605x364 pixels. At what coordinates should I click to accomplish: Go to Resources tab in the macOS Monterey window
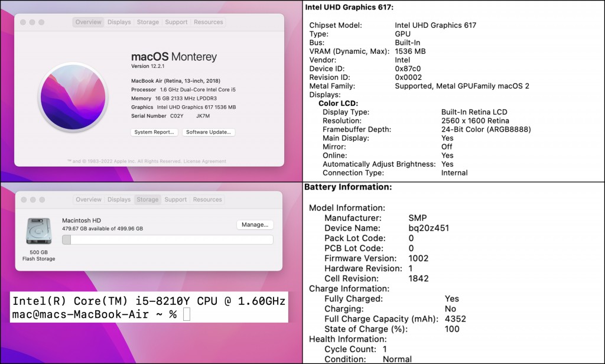209,22
